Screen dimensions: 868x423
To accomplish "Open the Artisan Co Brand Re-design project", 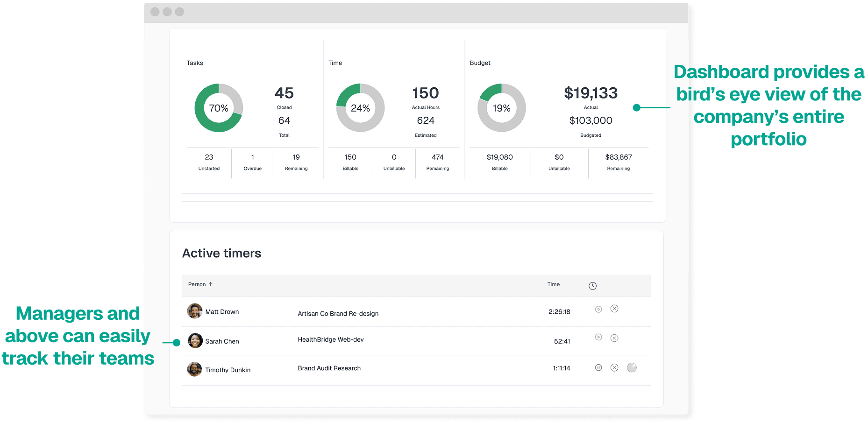I will tap(338, 314).
